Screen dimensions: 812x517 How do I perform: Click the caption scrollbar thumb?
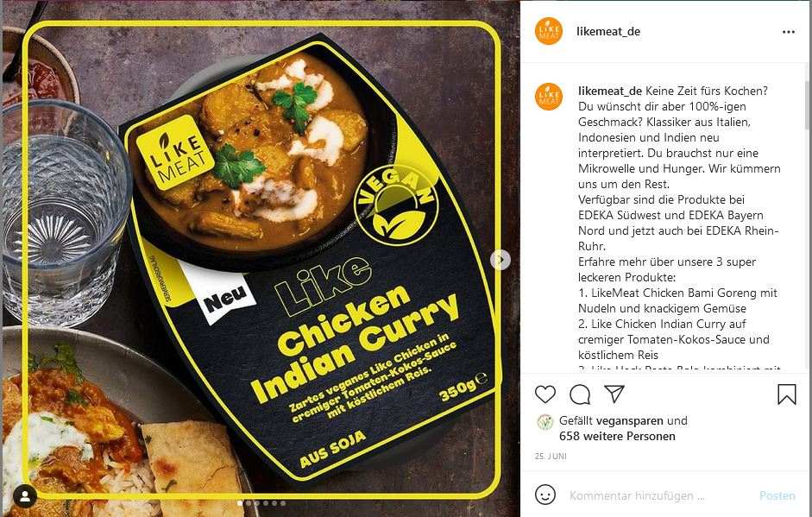(807, 105)
